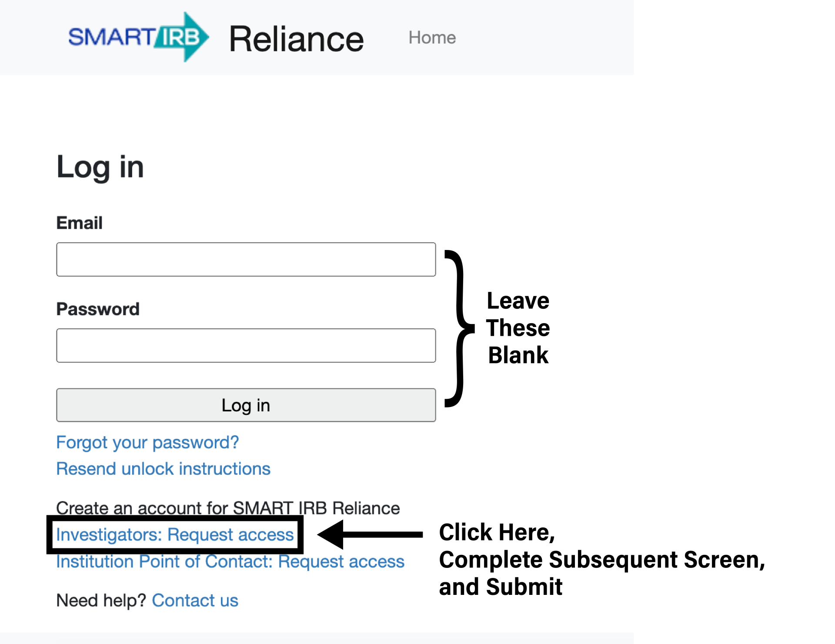Viewport: 835px width, 644px height.
Task: Open the Forgot your password link
Action: click(147, 442)
